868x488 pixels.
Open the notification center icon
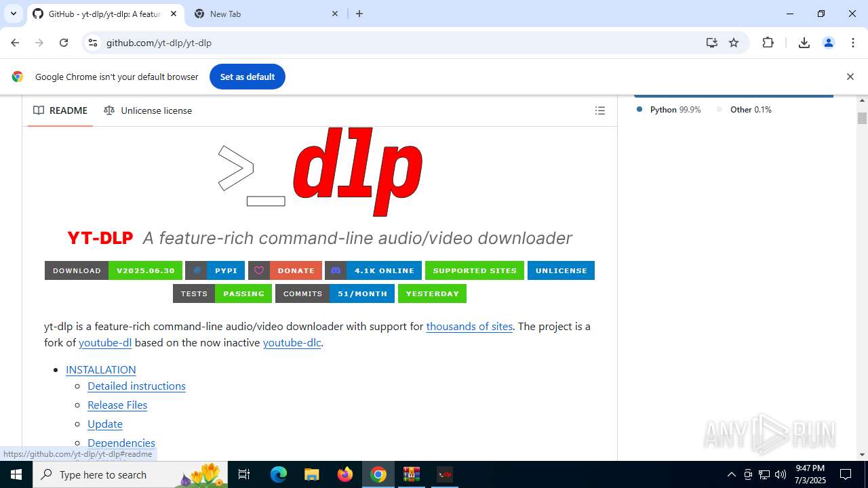coord(846,474)
